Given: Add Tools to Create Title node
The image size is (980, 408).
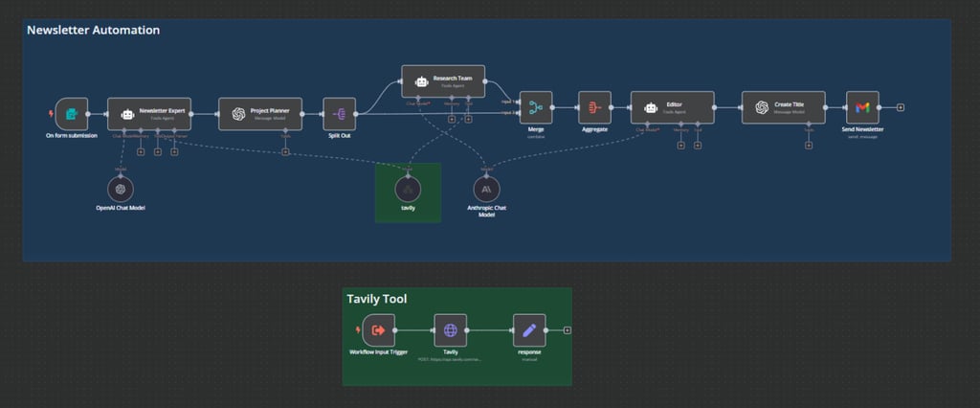Looking at the screenshot, I should (809, 146).
